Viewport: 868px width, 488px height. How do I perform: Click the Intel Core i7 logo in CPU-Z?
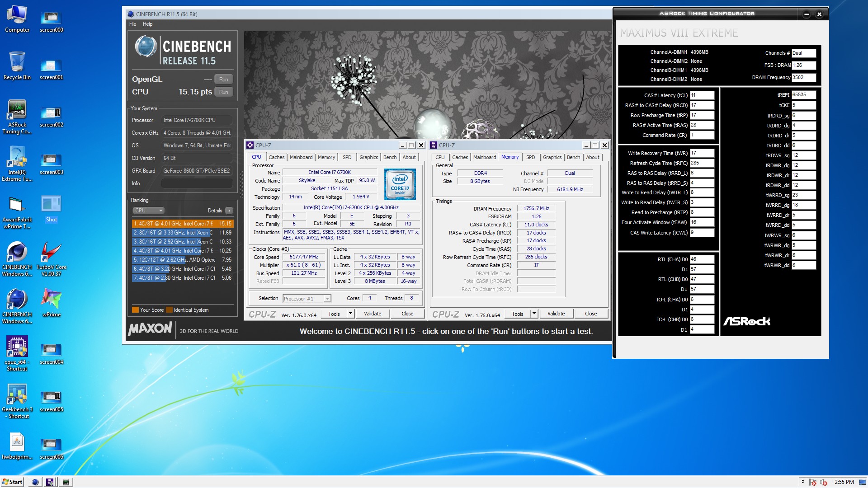click(x=400, y=184)
